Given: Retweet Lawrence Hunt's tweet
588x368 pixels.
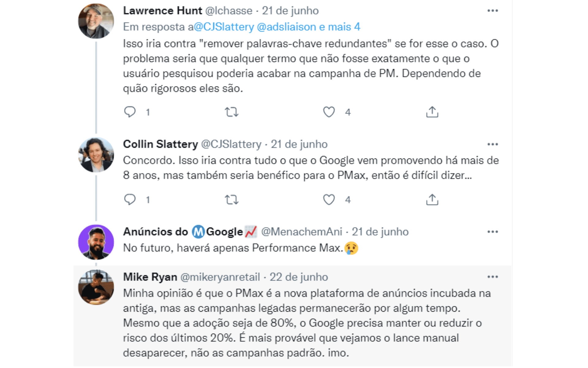Looking at the screenshot, I should [x=232, y=112].
